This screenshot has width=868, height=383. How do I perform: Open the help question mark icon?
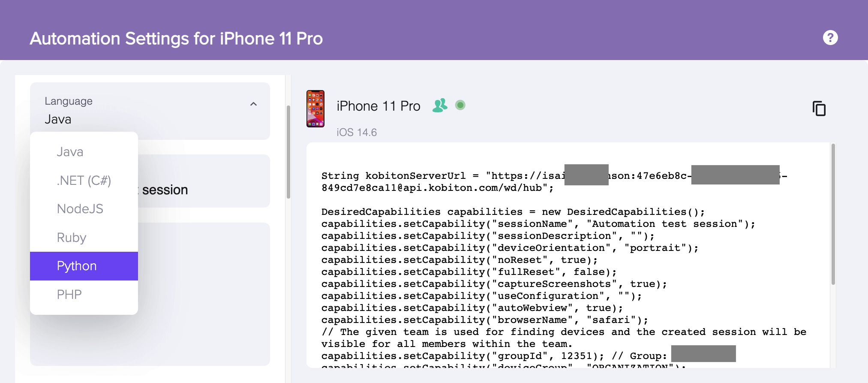click(x=830, y=38)
